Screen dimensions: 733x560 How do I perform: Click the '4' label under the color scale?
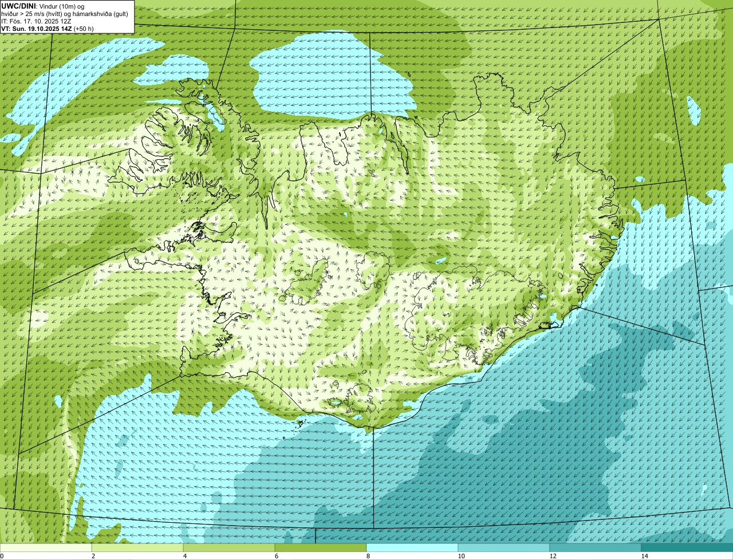[184, 556]
